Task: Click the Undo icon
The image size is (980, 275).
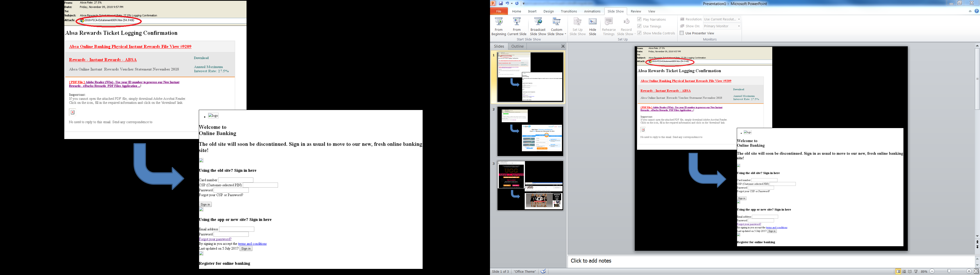Action: point(507,3)
